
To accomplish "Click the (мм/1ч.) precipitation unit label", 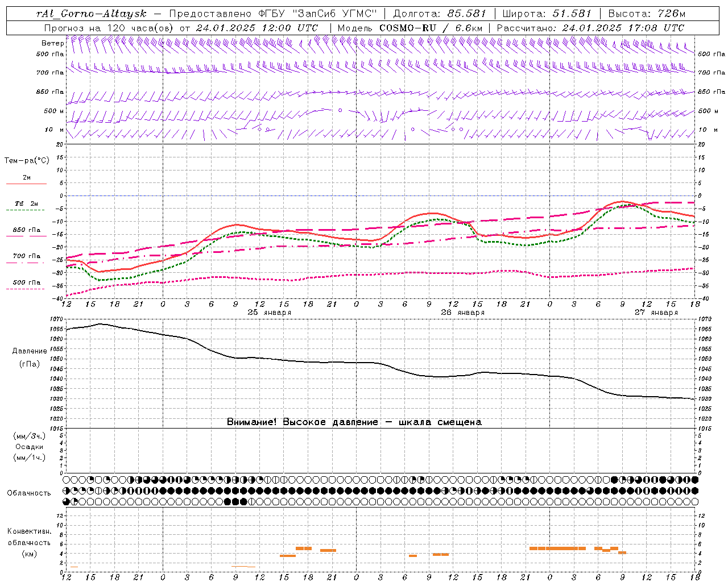I will coord(30,458).
